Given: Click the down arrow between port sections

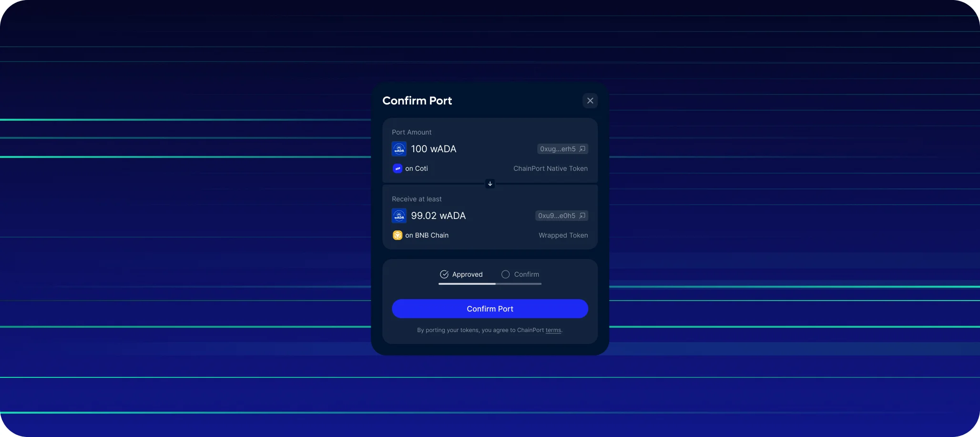Looking at the screenshot, I should tap(490, 184).
